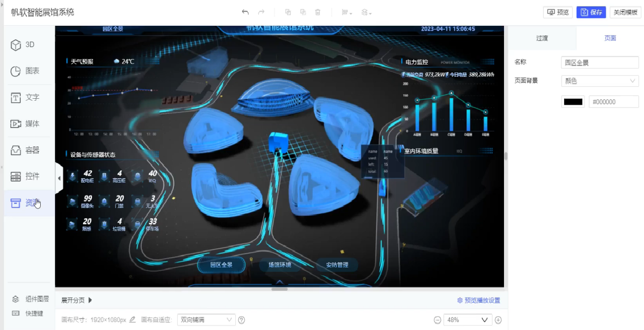
Task: Click the 关闭模板 button
Action: tap(625, 12)
